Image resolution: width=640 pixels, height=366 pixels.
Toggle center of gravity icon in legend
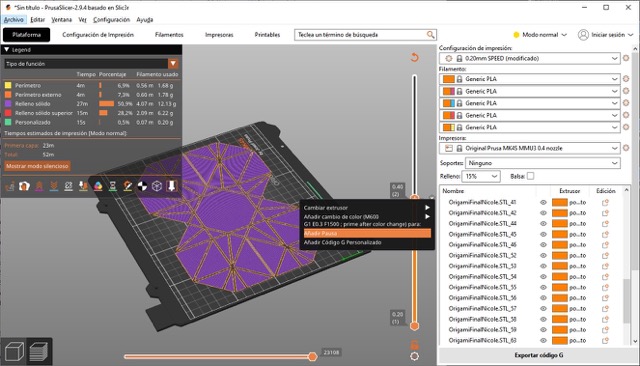[x=142, y=186]
